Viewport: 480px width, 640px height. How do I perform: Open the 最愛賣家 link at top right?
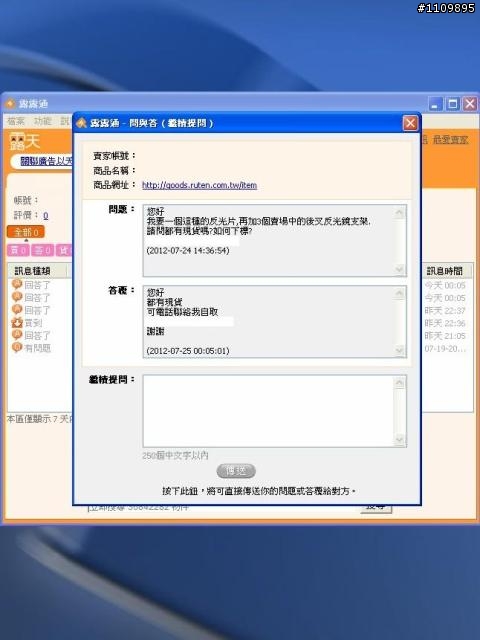(451, 140)
